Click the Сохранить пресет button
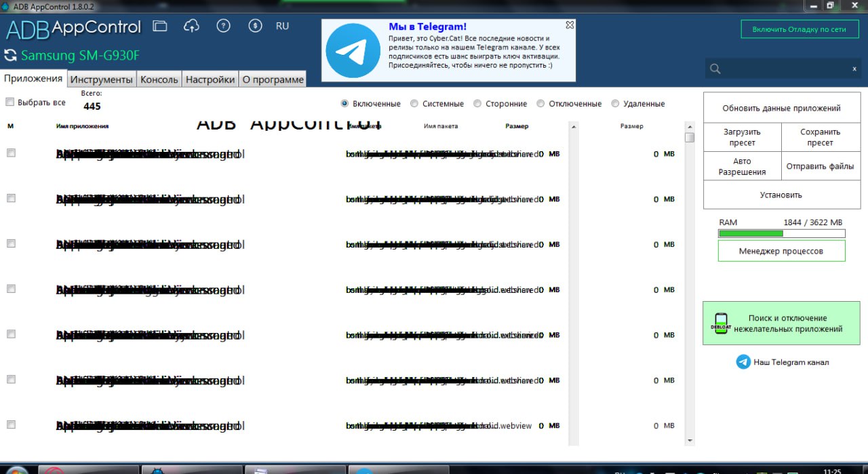This screenshot has width=868, height=474. point(820,137)
